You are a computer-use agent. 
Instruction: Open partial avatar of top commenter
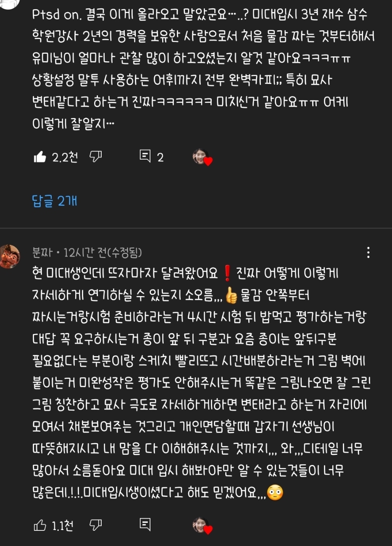[x=10, y=3]
